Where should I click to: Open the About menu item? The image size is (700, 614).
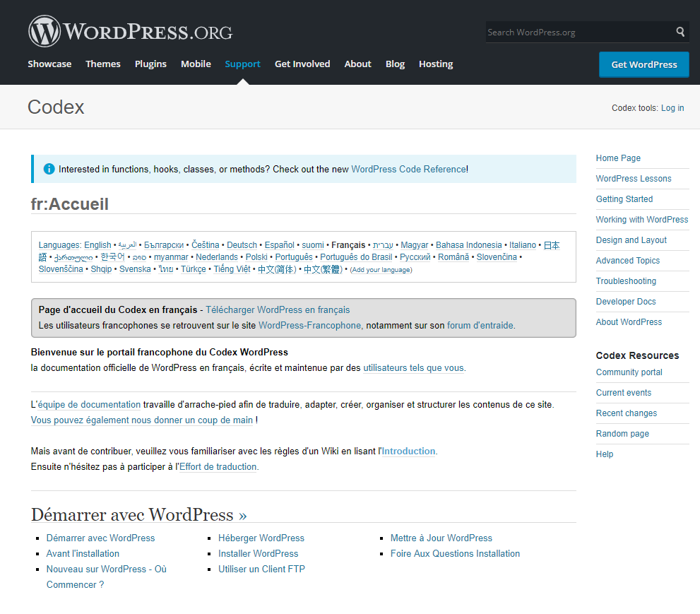pyautogui.click(x=357, y=64)
